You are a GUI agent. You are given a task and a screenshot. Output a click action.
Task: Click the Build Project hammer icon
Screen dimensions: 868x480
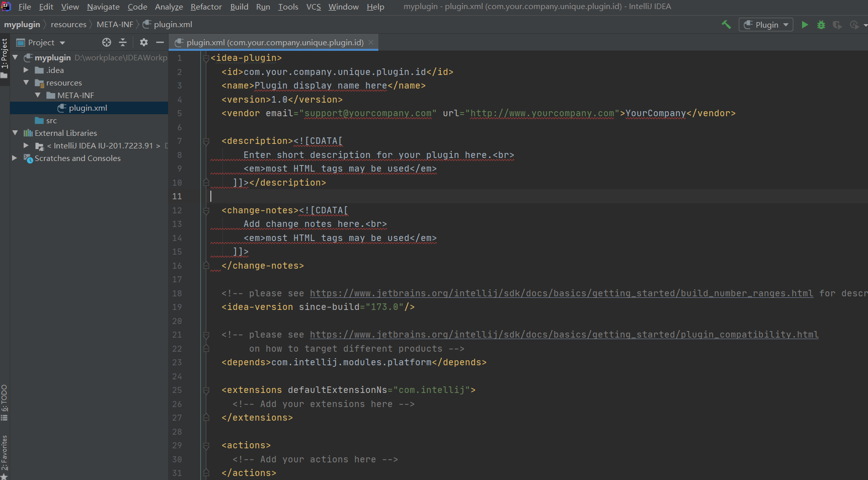pos(726,25)
